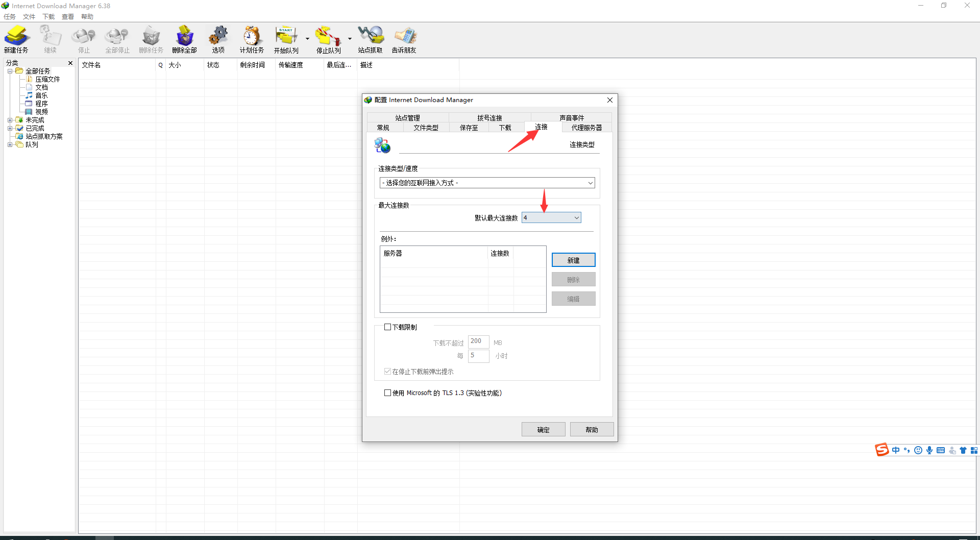Select the 音乐 music category
The width and height of the screenshot is (980, 540).
click(41, 95)
